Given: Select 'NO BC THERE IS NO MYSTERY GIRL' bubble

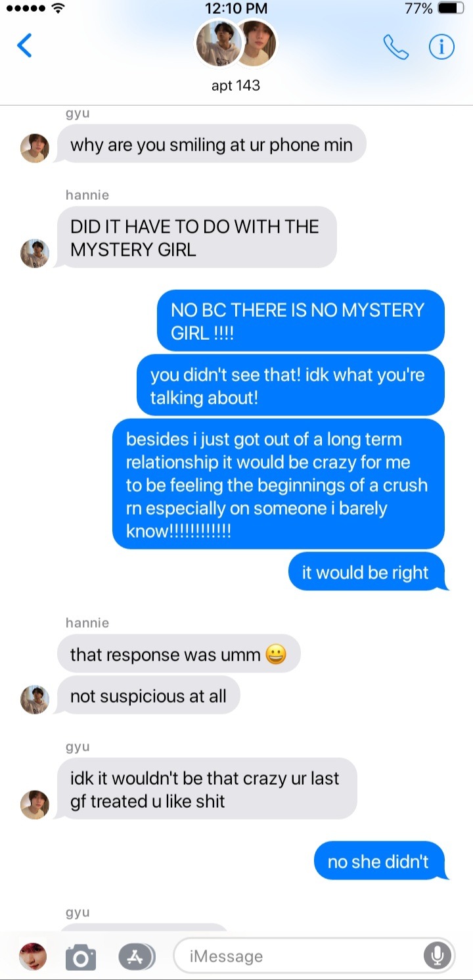Looking at the screenshot, I should click(301, 321).
